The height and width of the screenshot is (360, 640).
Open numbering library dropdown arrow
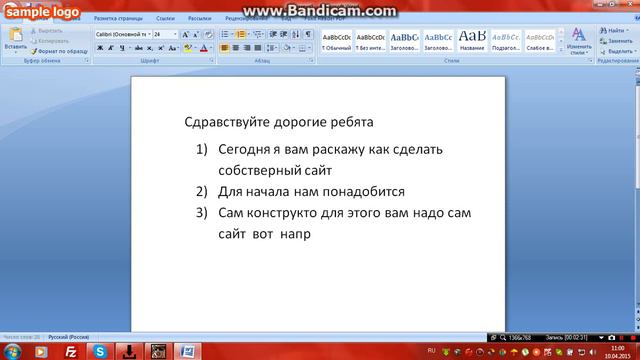[x=248, y=35]
